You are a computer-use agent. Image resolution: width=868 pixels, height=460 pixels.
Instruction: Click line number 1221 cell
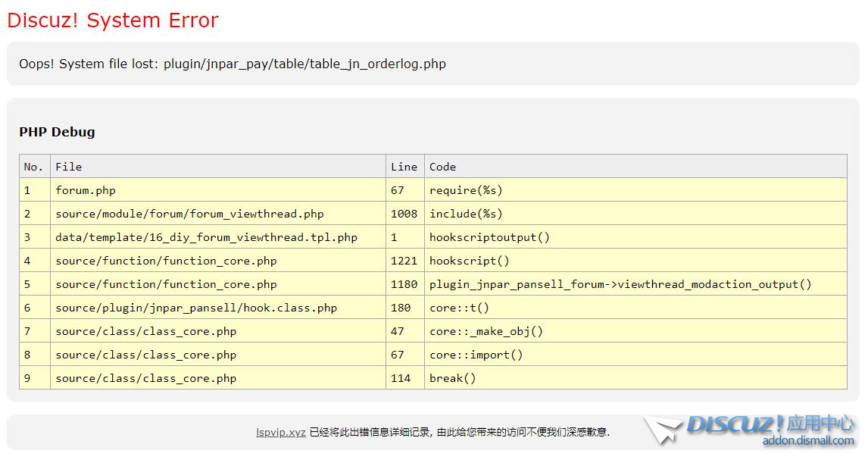point(404,261)
